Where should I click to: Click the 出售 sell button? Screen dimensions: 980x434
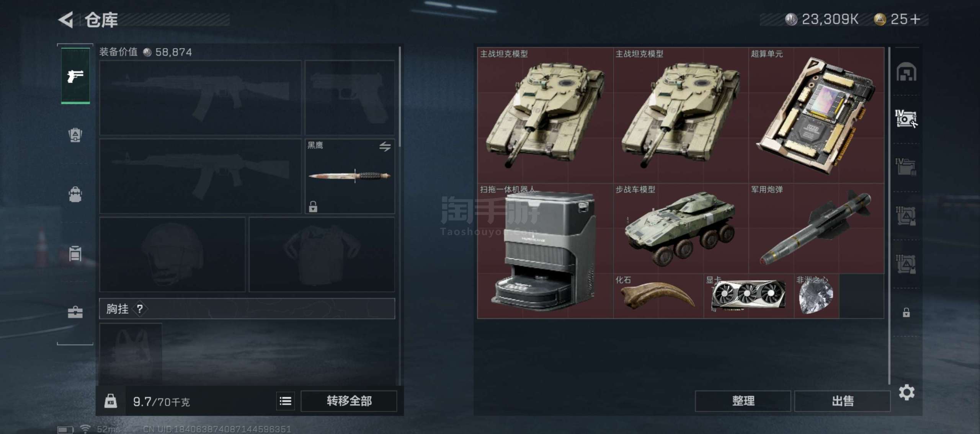pyautogui.click(x=842, y=401)
